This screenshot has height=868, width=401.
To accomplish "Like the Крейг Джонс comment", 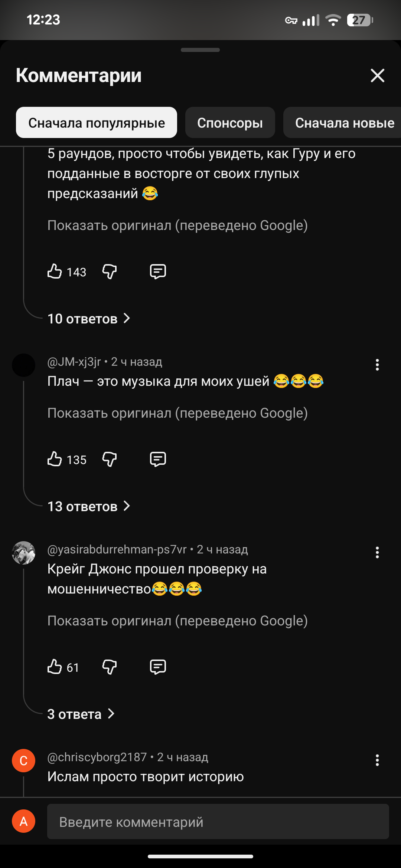I will point(55,667).
